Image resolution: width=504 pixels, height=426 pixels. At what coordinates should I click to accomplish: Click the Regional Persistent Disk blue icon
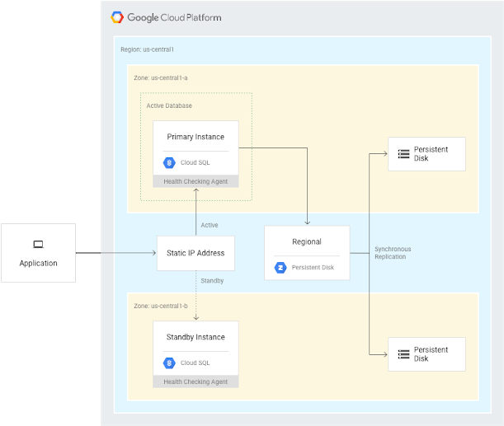click(280, 268)
